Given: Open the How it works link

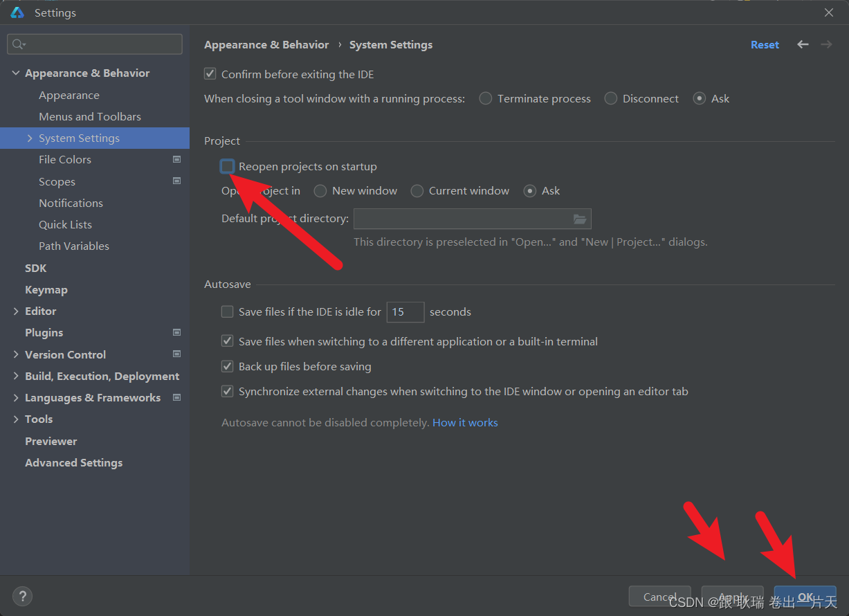Looking at the screenshot, I should 465,422.
